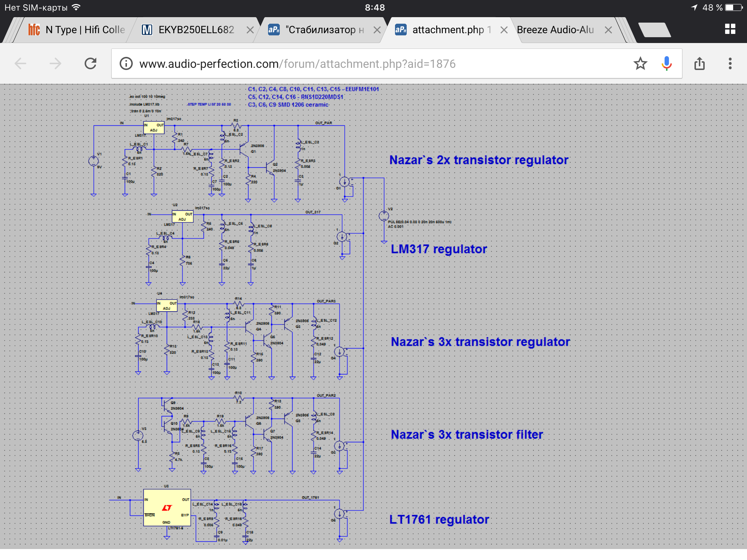
Task: Close the Breeze Audio-Alu tab
Action: [608, 30]
